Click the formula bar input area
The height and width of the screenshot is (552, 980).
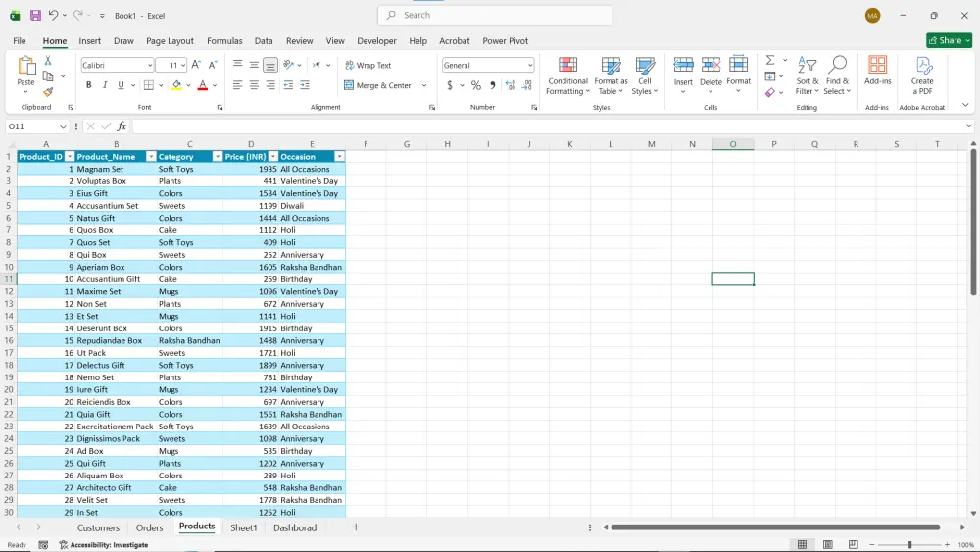pyautogui.click(x=548, y=126)
